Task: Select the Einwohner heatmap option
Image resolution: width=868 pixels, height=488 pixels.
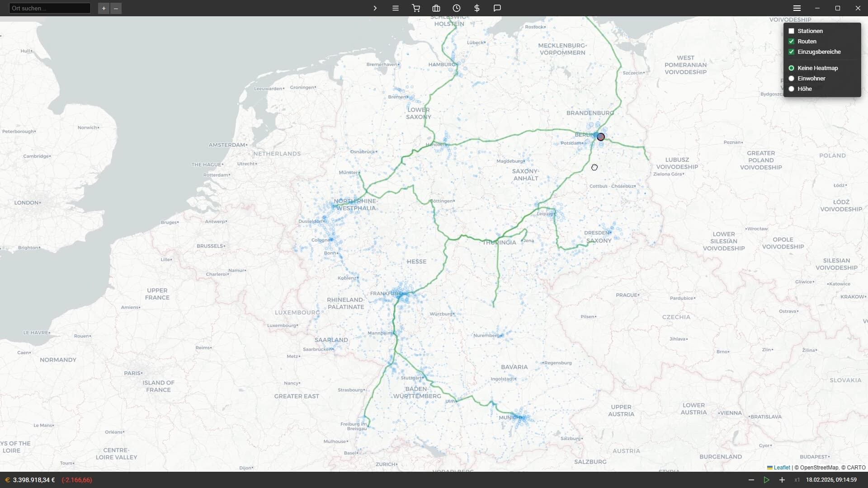Action: click(x=791, y=79)
